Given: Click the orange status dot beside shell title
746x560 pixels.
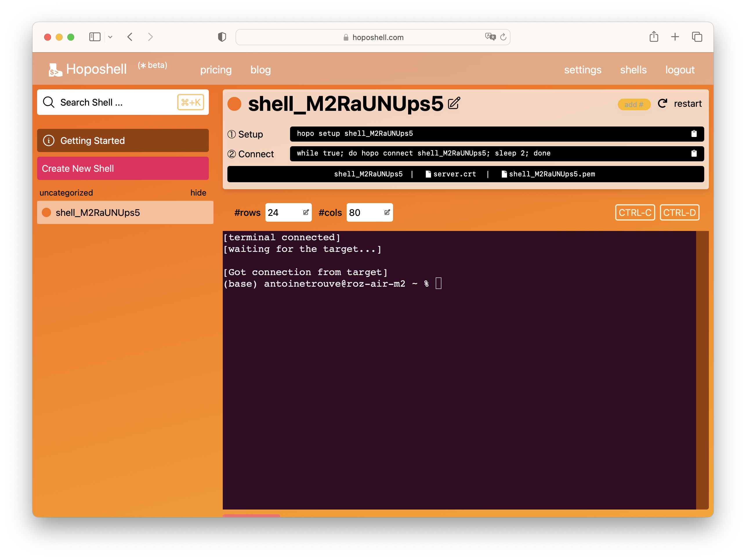Looking at the screenshot, I should pyautogui.click(x=234, y=104).
